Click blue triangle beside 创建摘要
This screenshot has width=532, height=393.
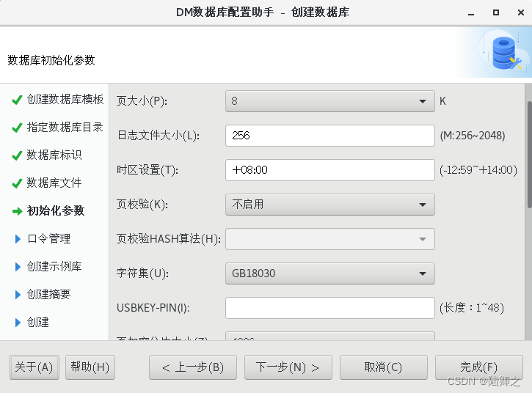pos(18,295)
